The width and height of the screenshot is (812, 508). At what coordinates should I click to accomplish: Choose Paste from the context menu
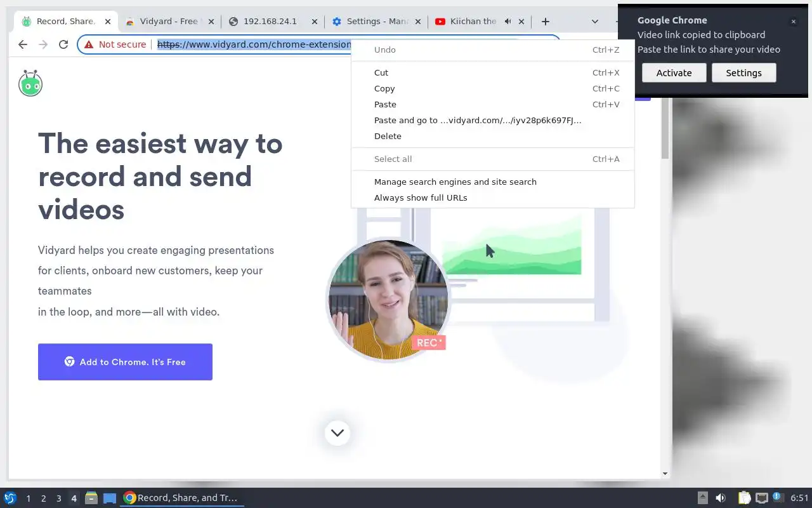(492, 104)
